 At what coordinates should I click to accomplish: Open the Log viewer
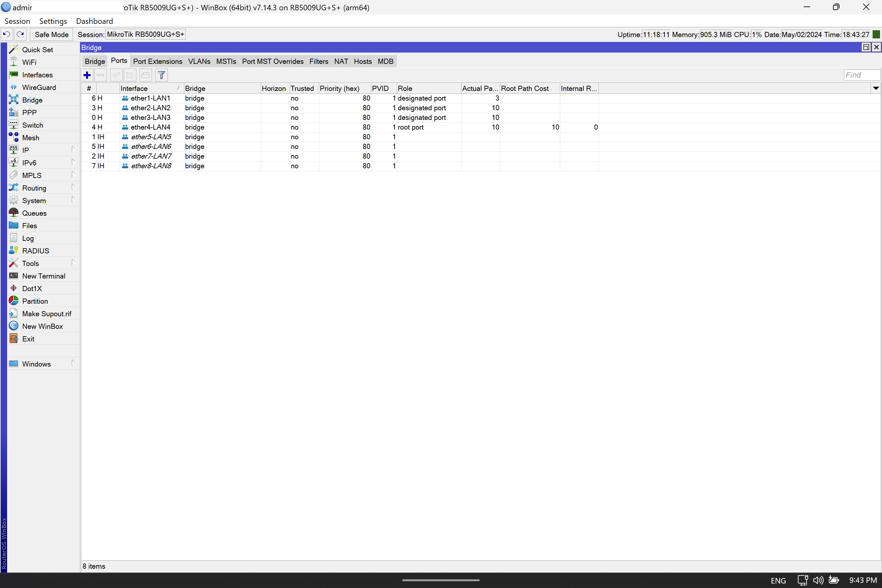[43, 238]
